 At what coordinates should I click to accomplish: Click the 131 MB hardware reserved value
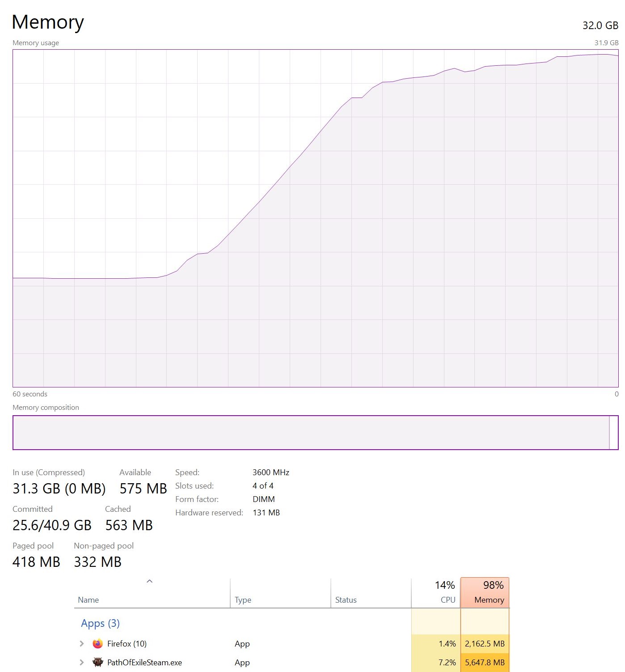(266, 513)
